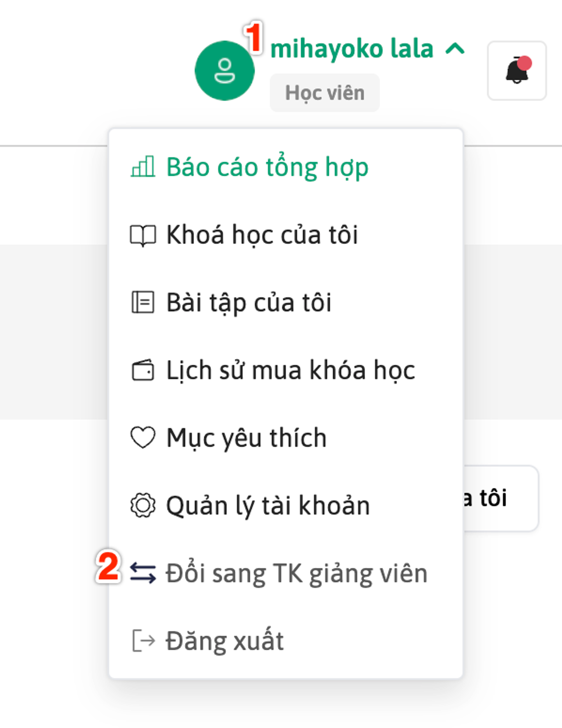Open Báo cáo tổng hợp menu item
The height and width of the screenshot is (728, 562).
(x=267, y=167)
